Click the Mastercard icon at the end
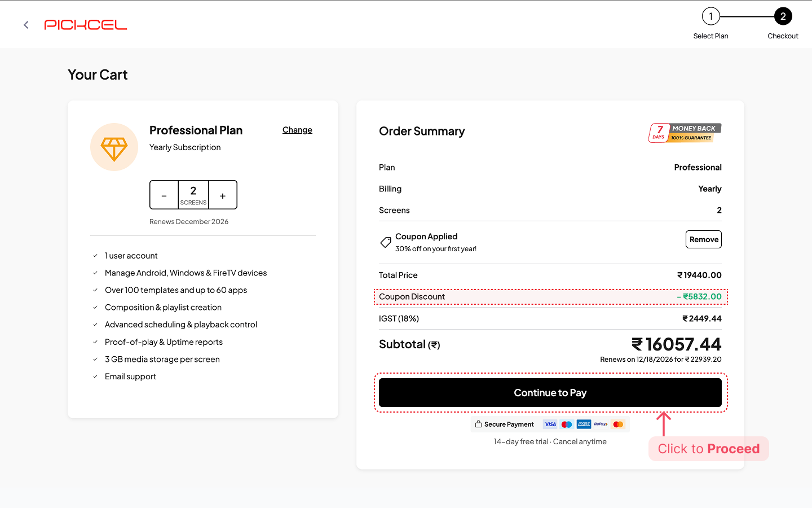Screen dimensions: 812x508 click(618, 424)
